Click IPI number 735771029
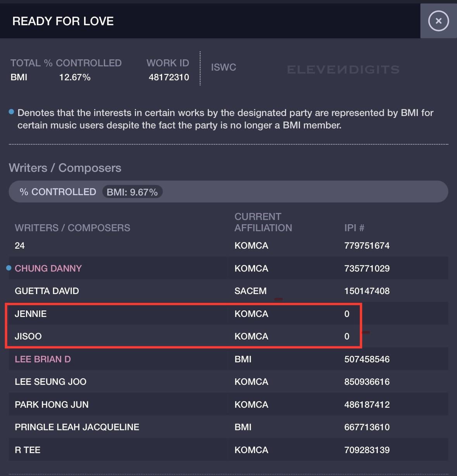457x476 pixels. 367,268
